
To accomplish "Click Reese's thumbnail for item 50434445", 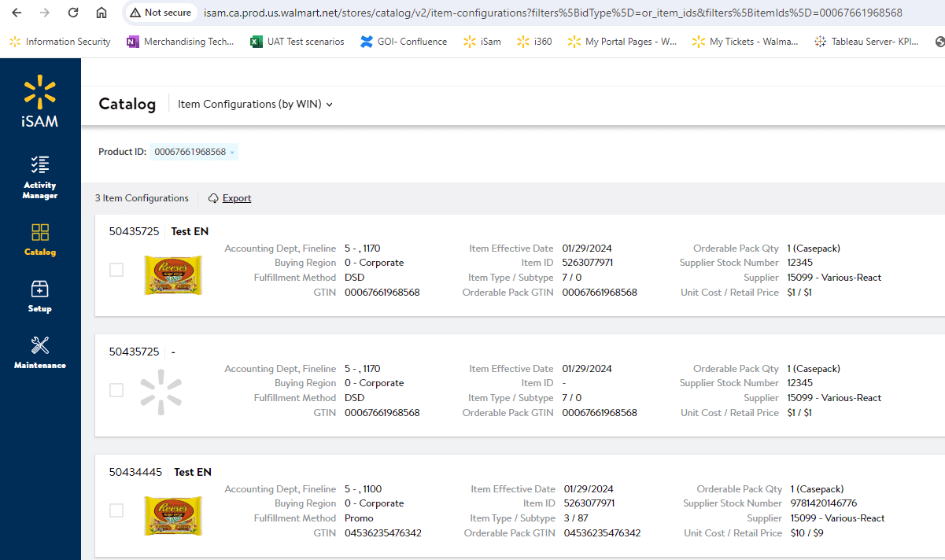I will tap(173, 515).
